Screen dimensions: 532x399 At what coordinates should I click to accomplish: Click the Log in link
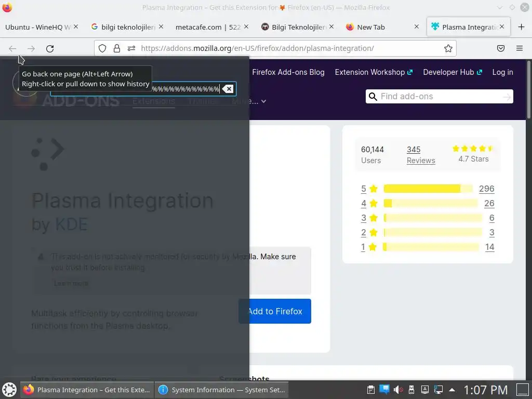[502, 72]
